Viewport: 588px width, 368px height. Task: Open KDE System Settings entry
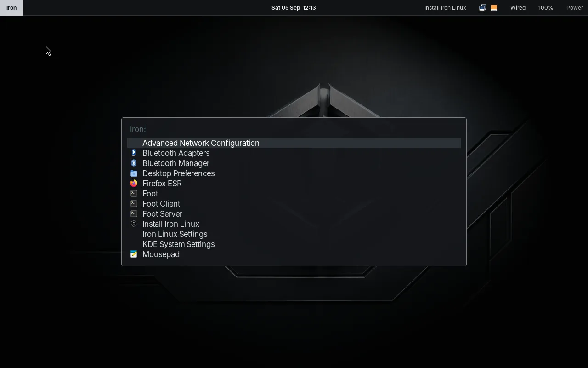[294, 244]
